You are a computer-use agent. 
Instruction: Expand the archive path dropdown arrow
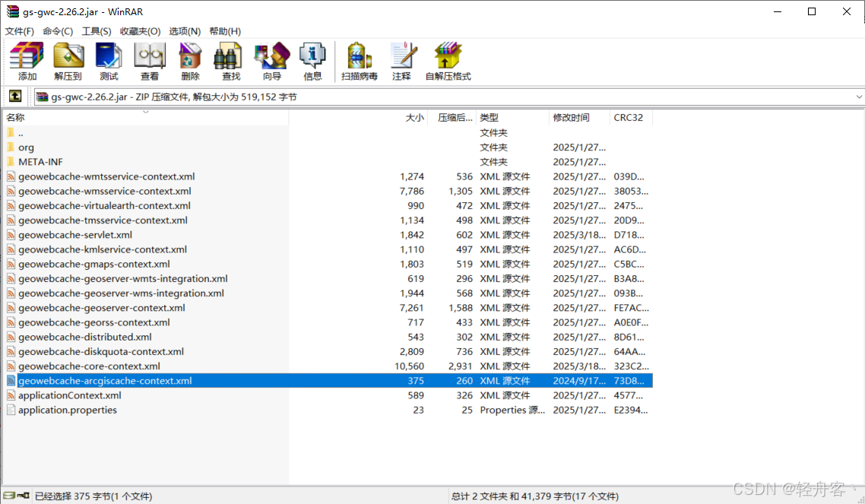point(858,97)
